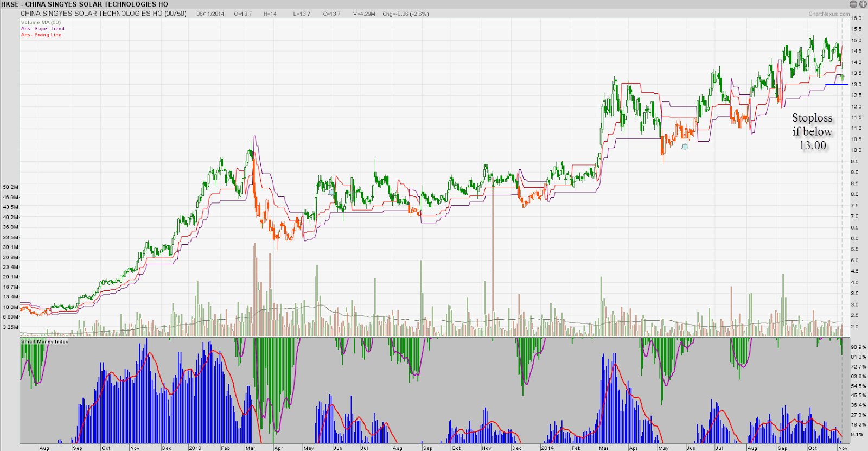Select the Stoploss if below 13.00 annotation

[812, 131]
